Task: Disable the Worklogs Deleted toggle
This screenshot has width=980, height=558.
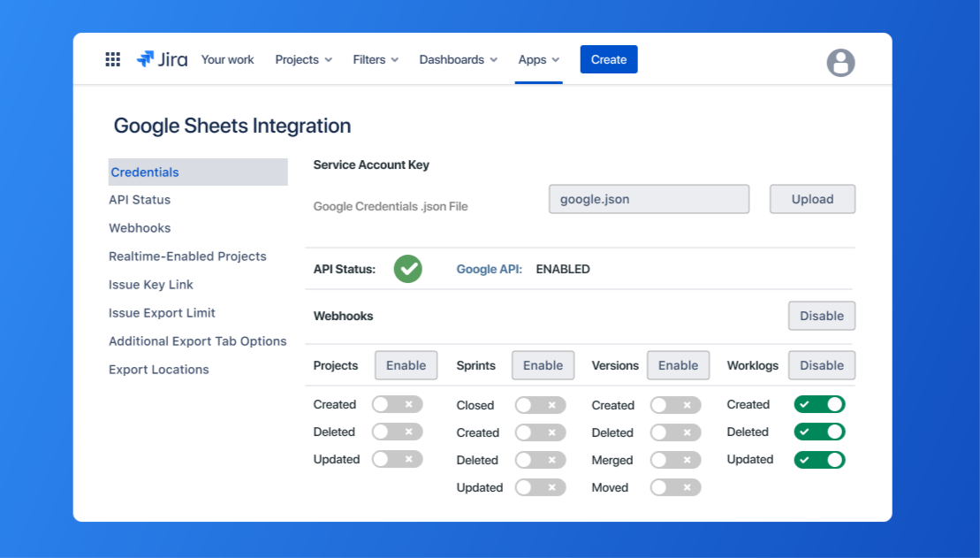Action: 819,432
